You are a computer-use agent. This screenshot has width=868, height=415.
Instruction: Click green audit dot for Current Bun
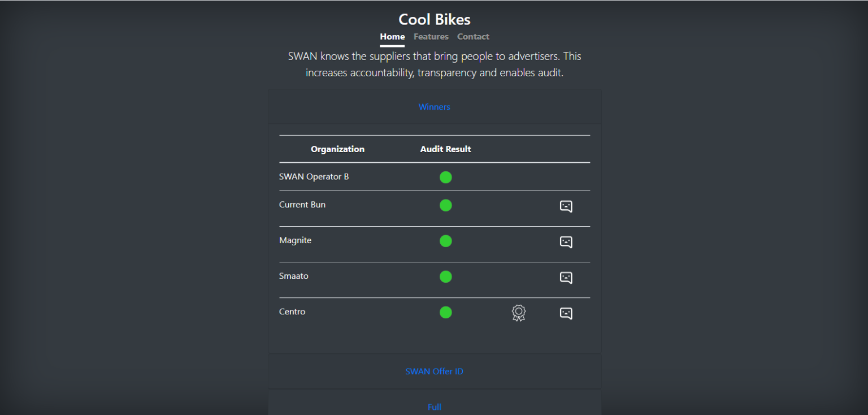coord(446,205)
